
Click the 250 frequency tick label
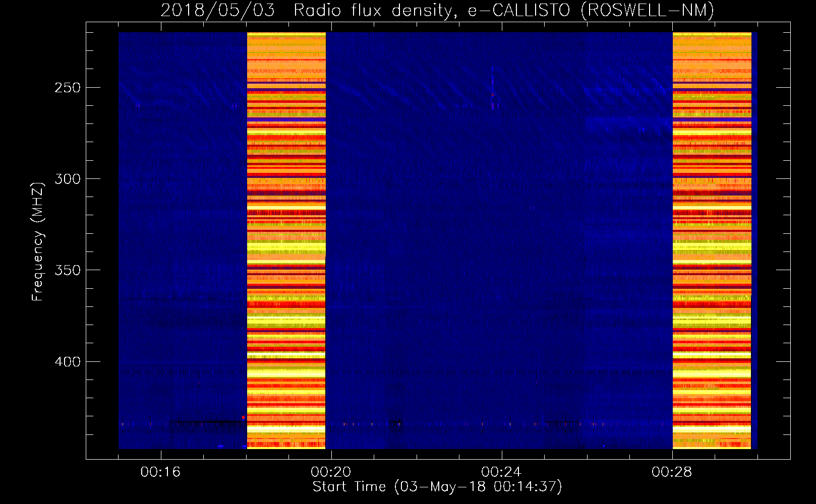click(68, 88)
